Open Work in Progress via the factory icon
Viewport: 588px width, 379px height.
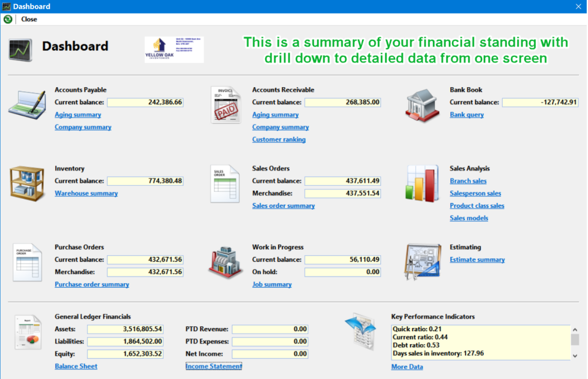pyautogui.click(x=225, y=262)
